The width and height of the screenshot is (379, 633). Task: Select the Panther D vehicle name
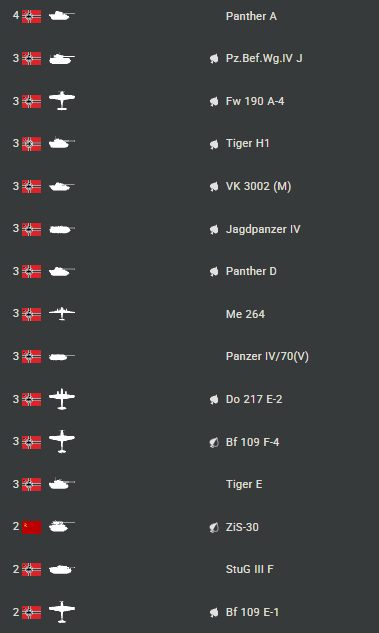coord(251,271)
